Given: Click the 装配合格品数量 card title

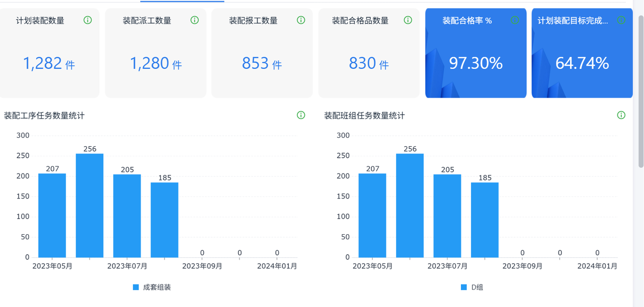Looking at the screenshot, I should tap(360, 21).
